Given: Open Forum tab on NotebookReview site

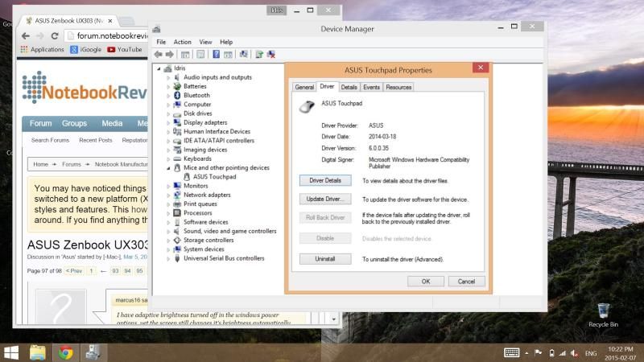Looking at the screenshot, I should (40, 124).
